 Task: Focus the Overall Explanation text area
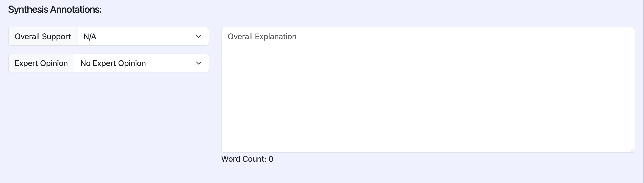pyautogui.click(x=428, y=90)
